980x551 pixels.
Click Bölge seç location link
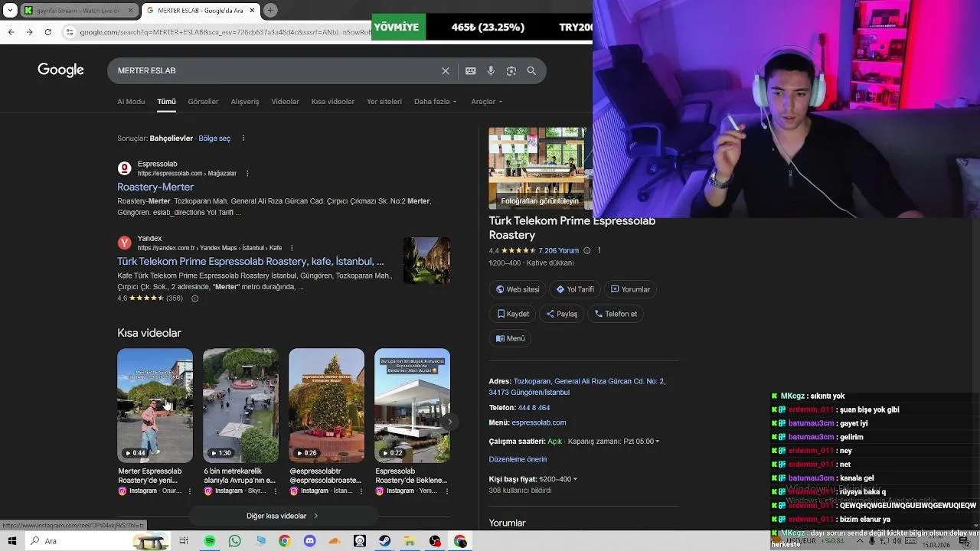click(x=214, y=139)
